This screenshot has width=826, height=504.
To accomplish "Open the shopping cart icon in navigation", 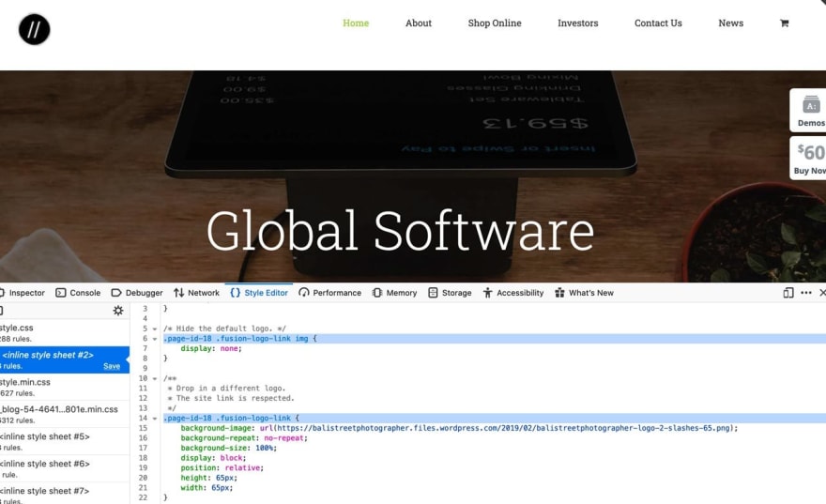I will [x=784, y=23].
